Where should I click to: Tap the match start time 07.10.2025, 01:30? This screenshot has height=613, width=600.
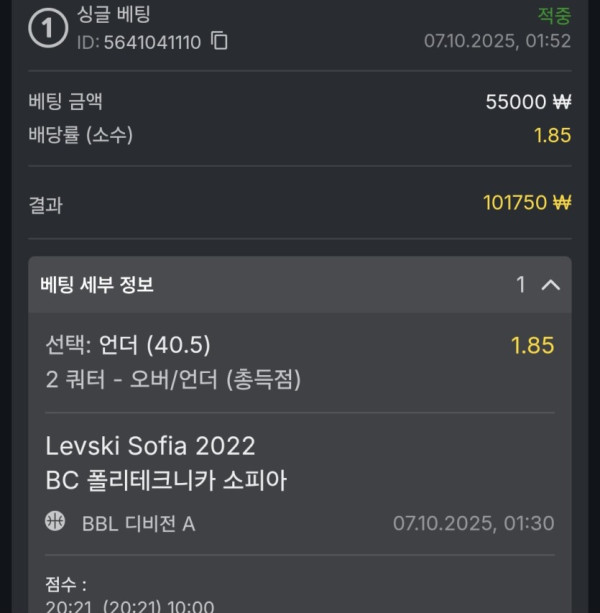[473, 523]
